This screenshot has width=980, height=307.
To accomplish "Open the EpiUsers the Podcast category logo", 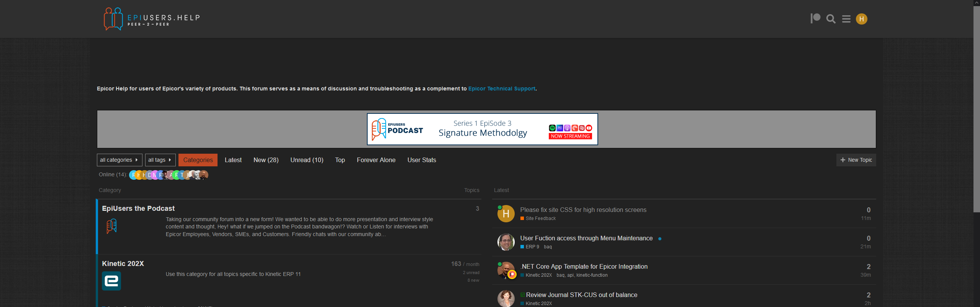I will click(x=111, y=226).
